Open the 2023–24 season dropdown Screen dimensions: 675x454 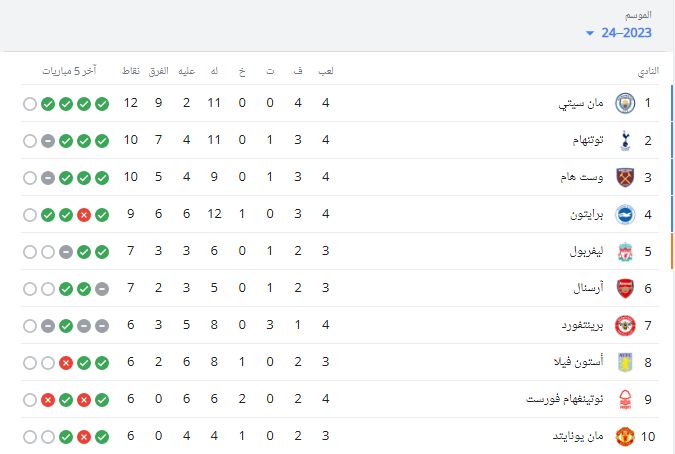click(x=619, y=33)
